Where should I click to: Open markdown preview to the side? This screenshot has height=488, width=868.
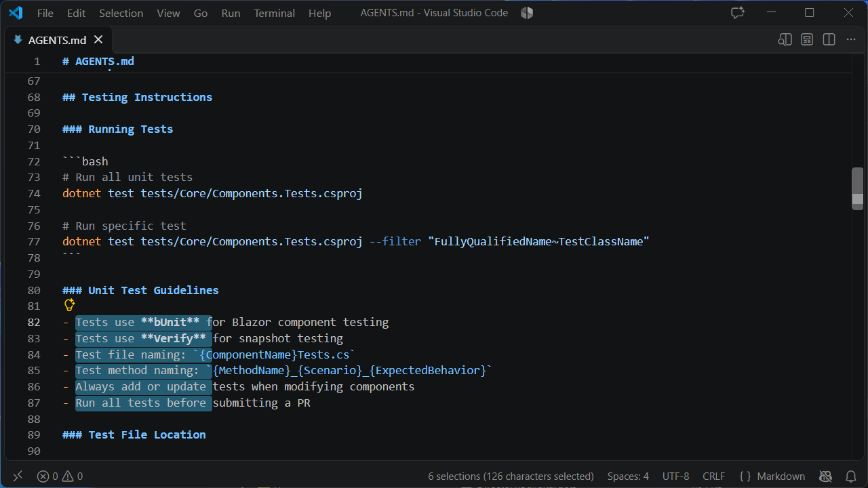pos(785,40)
